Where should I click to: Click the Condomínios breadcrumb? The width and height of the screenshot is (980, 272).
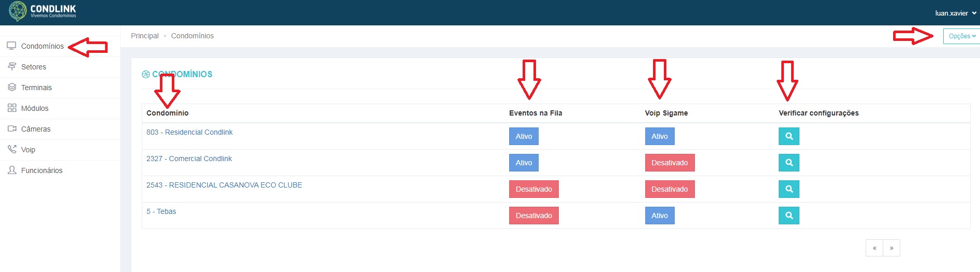(x=192, y=36)
